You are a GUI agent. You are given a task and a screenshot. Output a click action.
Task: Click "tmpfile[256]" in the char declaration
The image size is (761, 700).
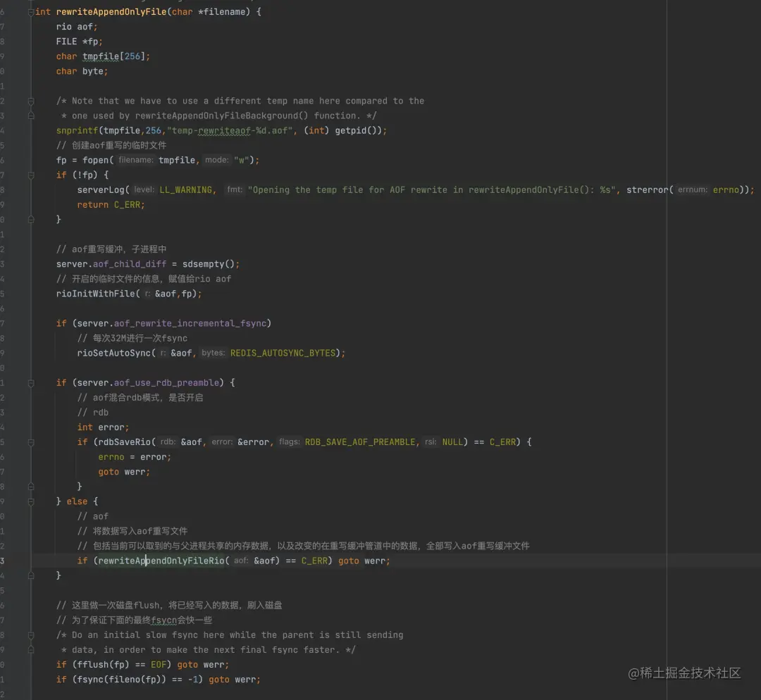(x=113, y=56)
